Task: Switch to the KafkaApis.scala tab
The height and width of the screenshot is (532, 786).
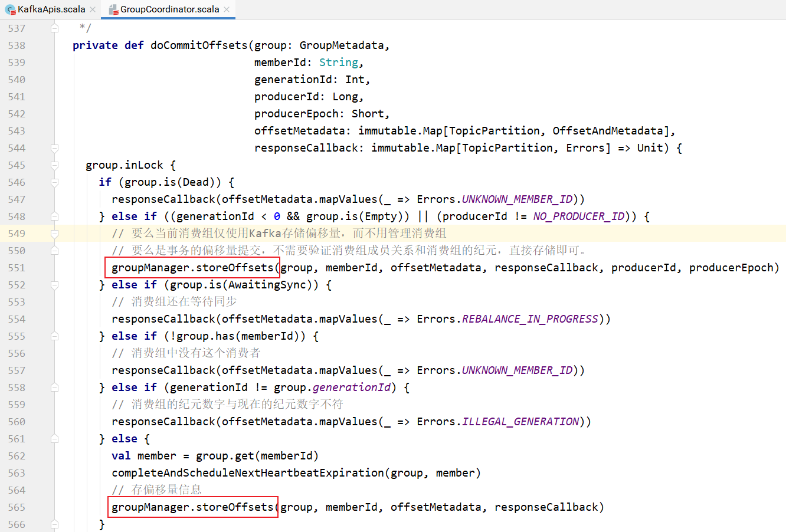Action: pyautogui.click(x=51, y=9)
